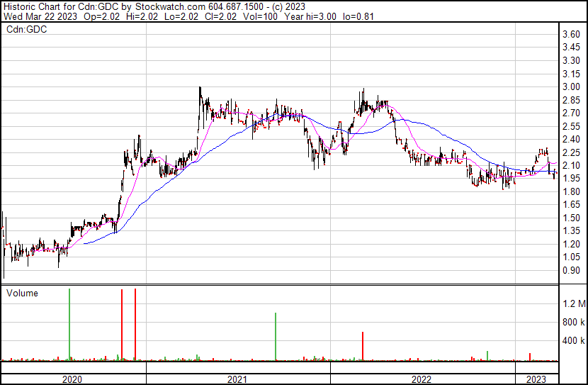This screenshot has width=588, height=385.
Task: Select the 2021 year marker
Action: (x=237, y=379)
